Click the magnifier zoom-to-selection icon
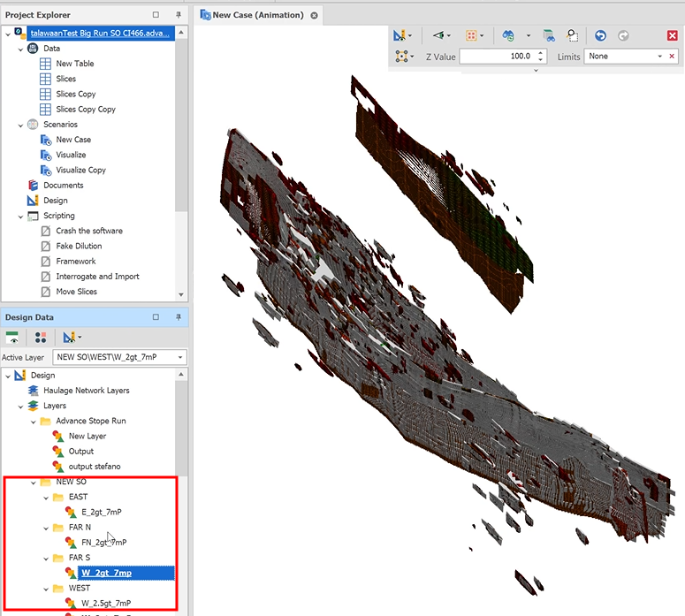The height and width of the screenshot is (616, 685). click(x=573, y=36)
